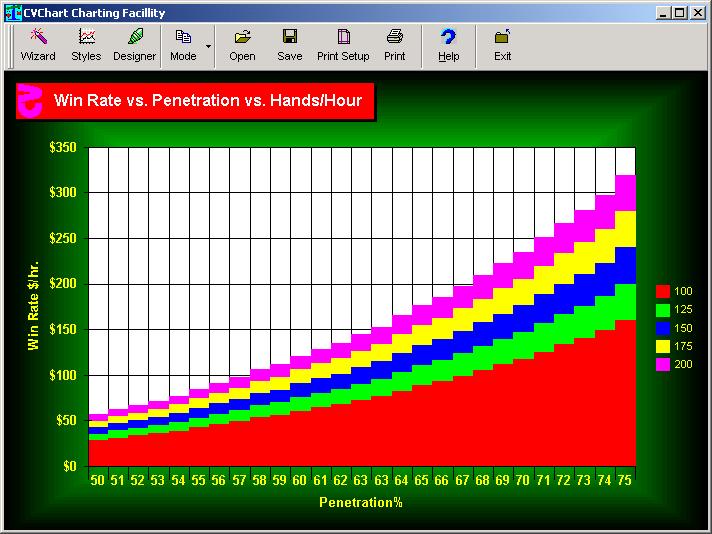Click the Mode toolbar icon
Viewport: 712px width, 534px height.
pos(183,45)
